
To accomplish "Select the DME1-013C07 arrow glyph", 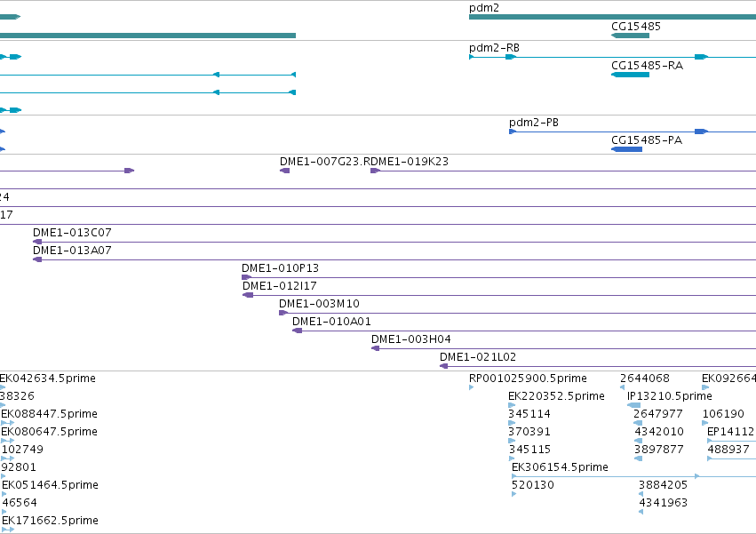I will [x=37, y=242].
